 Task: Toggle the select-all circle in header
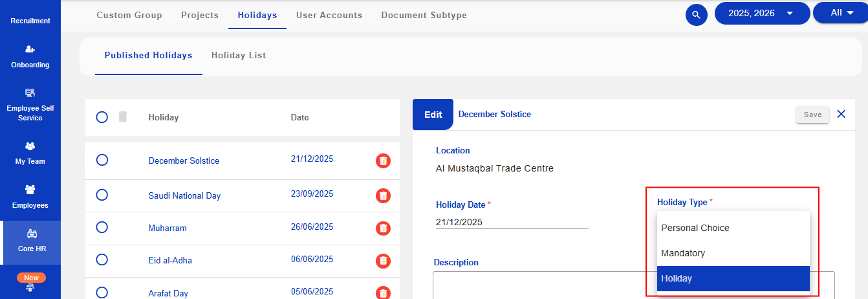pos(102,117)
